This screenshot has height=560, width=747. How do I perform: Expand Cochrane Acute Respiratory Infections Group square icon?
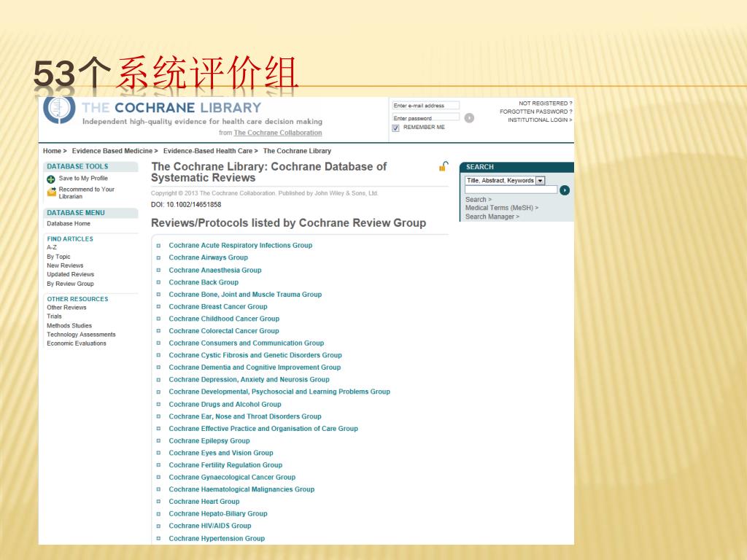tap(158, 246)
